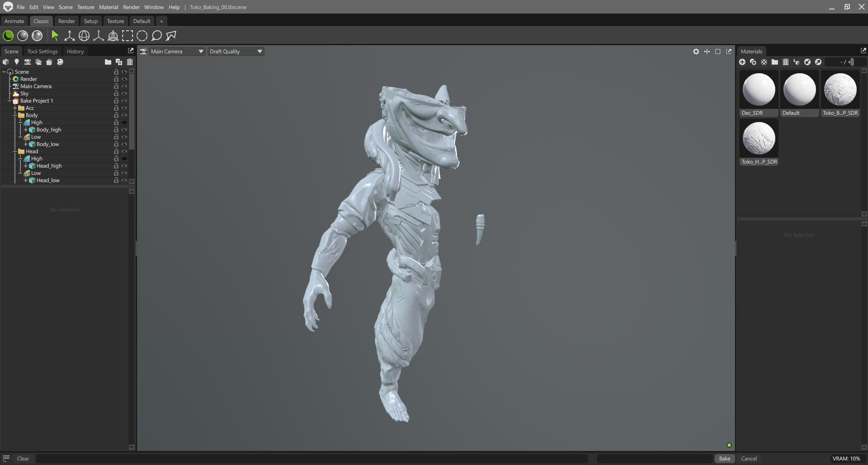Click the material thumbnail size slider
This screenshot has width=868, height=465.
[x=852, y=62]
